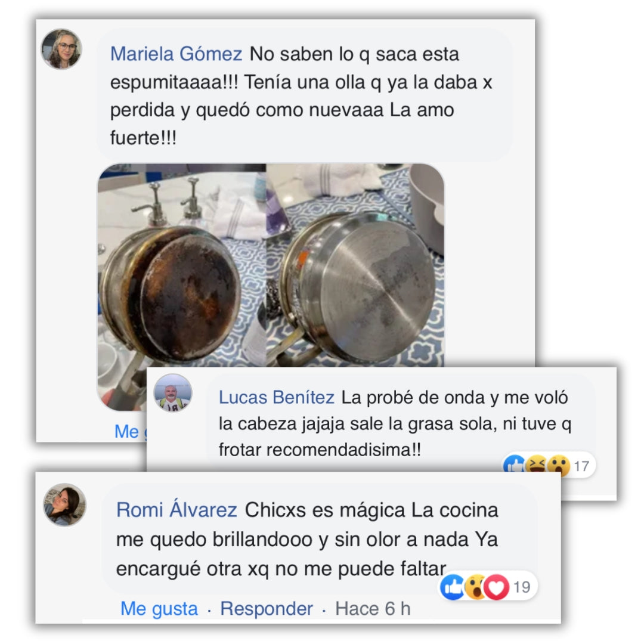Click the heart reaction on Romi's comment
The width and height of the screenshot is (644, 644).
(497, 587)
